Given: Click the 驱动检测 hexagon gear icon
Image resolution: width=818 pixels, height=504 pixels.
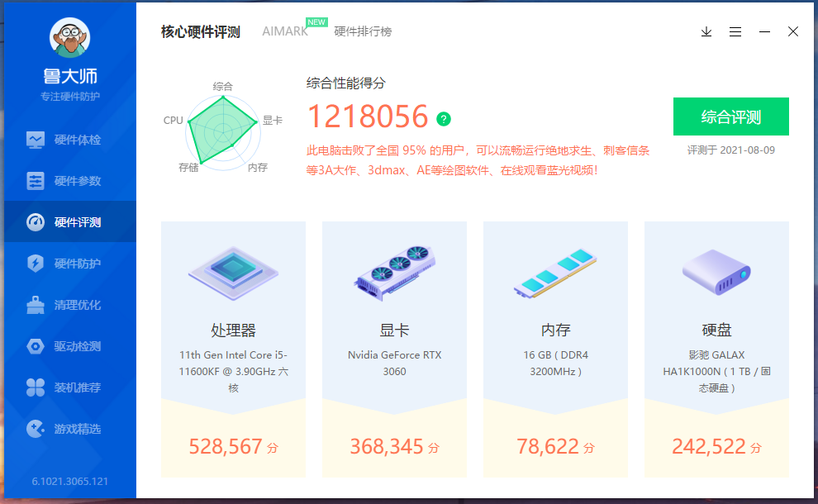Looking at the screenshot, I should [x=36, y=346].
